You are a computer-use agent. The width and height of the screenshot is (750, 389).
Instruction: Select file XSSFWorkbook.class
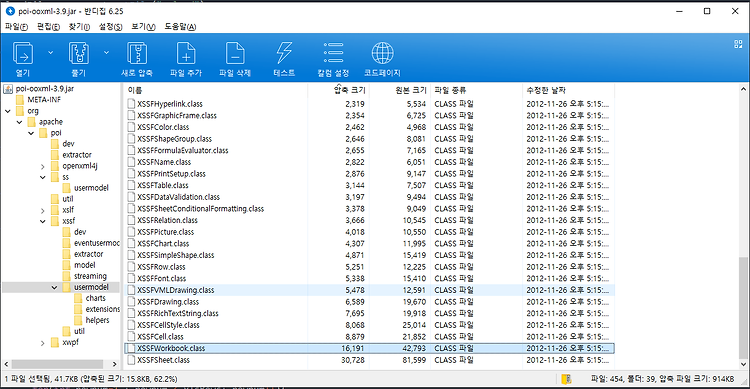pyautogui.click(x=171, y=348)
